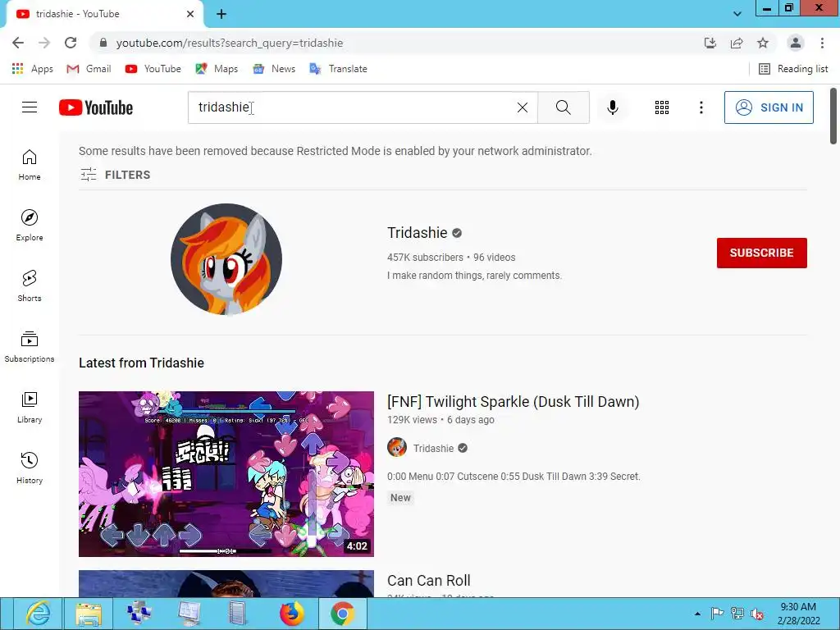Open a new browser tab
The image size is (840, 630).
(221, 14)
